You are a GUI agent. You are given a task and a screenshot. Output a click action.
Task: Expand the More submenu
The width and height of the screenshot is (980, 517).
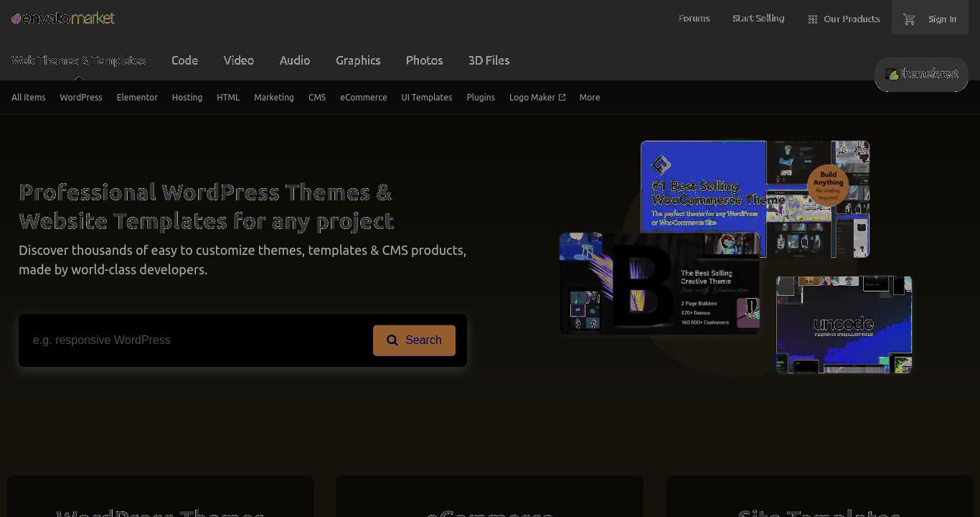pos(590,98)
